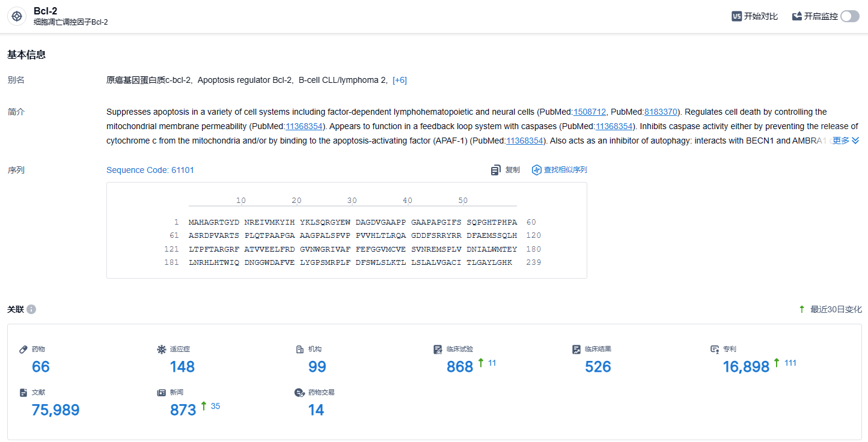Expand the hidden aliases via [+6]
This screenshot has height=442, width=868.
[399, 80]
